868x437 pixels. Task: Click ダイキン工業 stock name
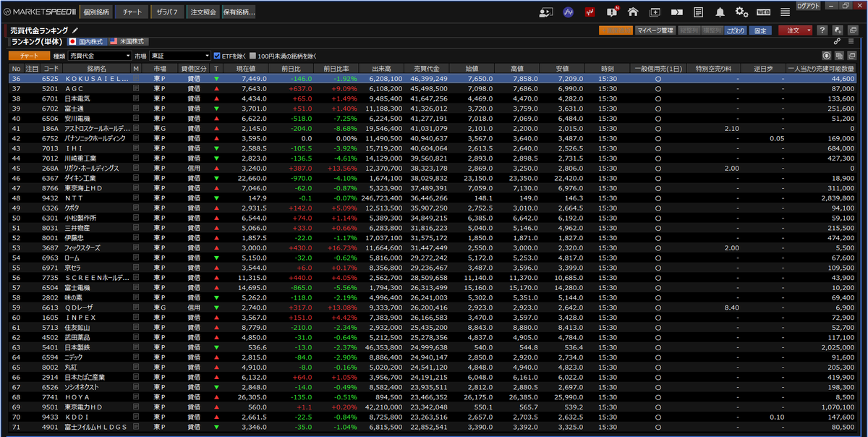coord(82,177)
